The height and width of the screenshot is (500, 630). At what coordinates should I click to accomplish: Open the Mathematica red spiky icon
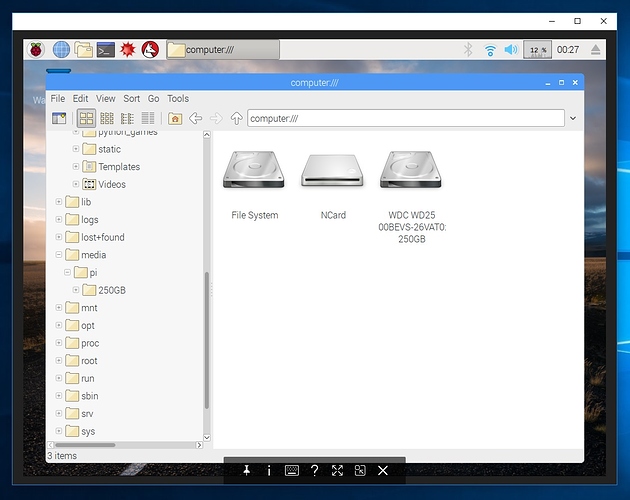(128, 50)
